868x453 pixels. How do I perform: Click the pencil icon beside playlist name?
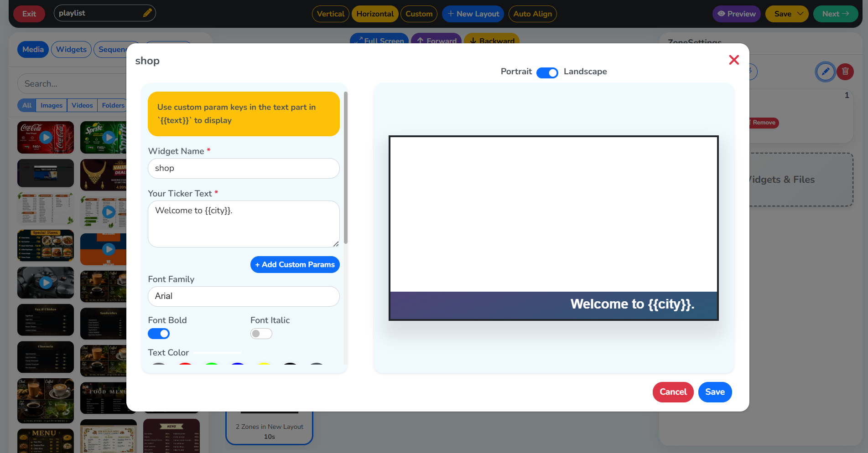point(147,13)
